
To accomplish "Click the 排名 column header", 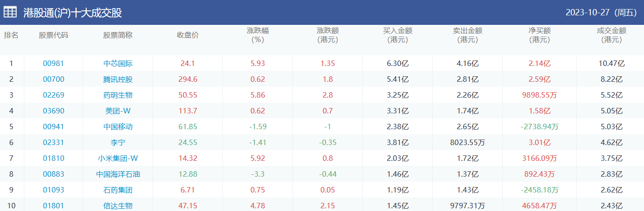I will click(x=11, y=35).
